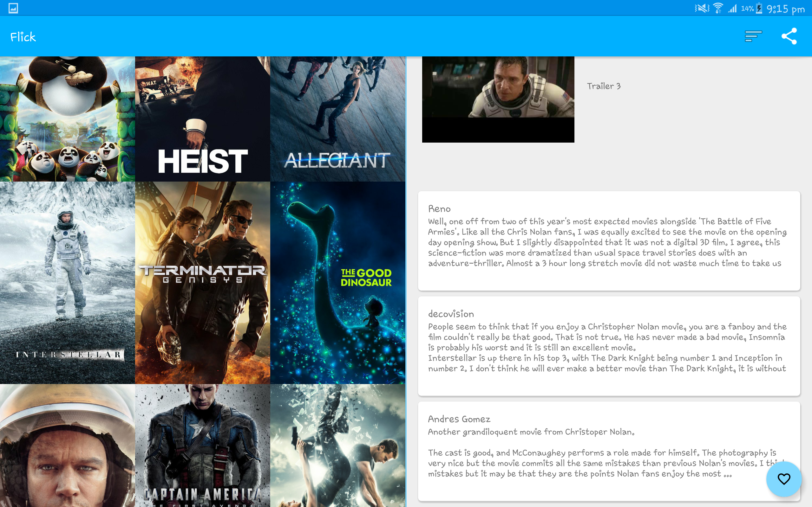Select the Interstellar movie poster
Screen dimensions: 812x507
(x=67, y=282)
